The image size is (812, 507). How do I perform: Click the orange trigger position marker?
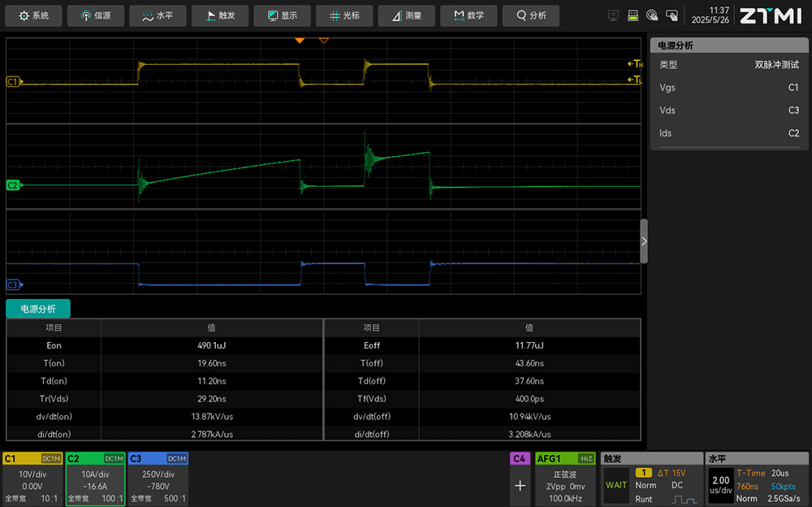pos(300,40)
